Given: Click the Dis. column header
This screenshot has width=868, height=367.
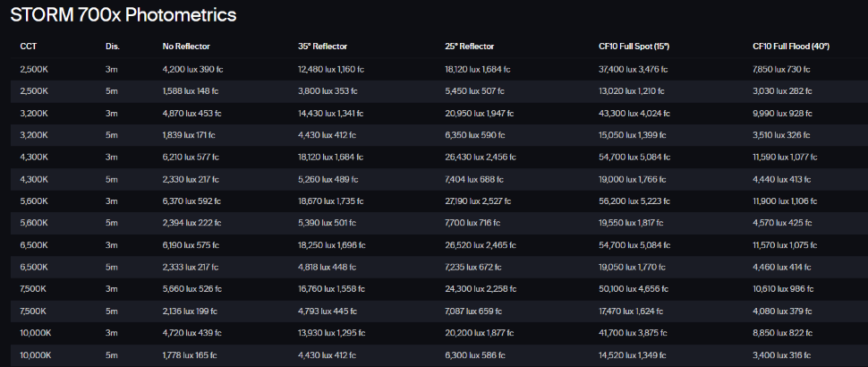Looking at the screenshot, I should pyautogui.click(x=112, y=47).
